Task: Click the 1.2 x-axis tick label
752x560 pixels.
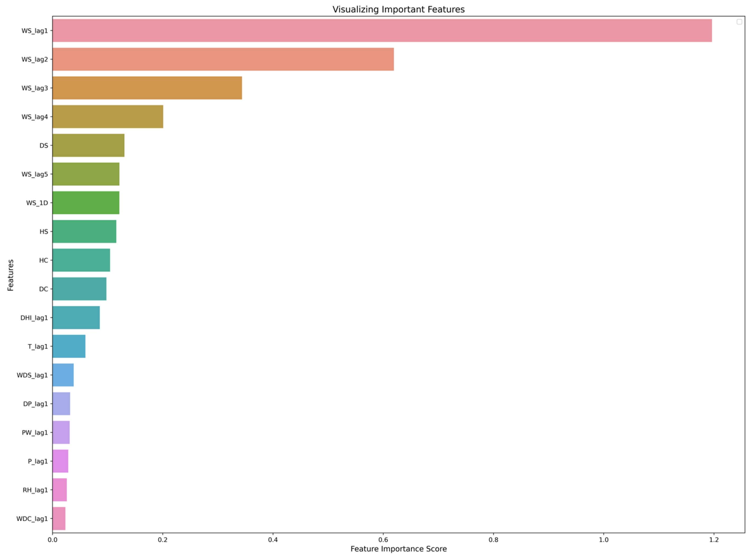Action: point(714,540)
